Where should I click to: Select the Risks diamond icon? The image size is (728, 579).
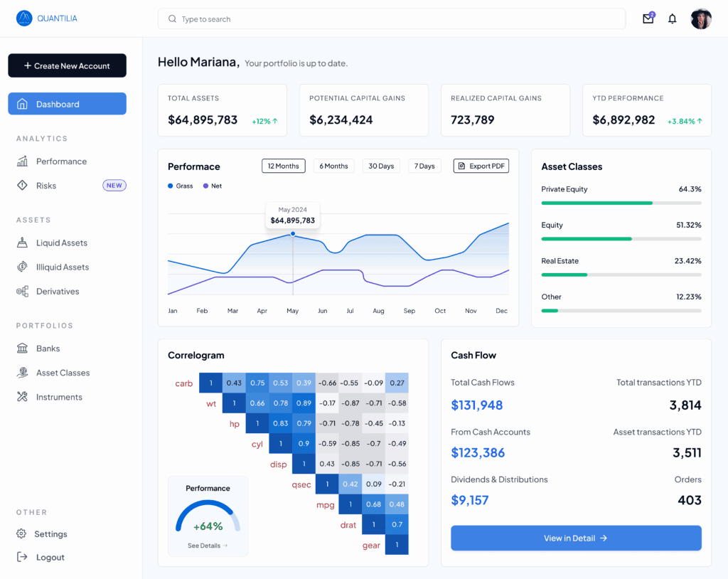22,186
